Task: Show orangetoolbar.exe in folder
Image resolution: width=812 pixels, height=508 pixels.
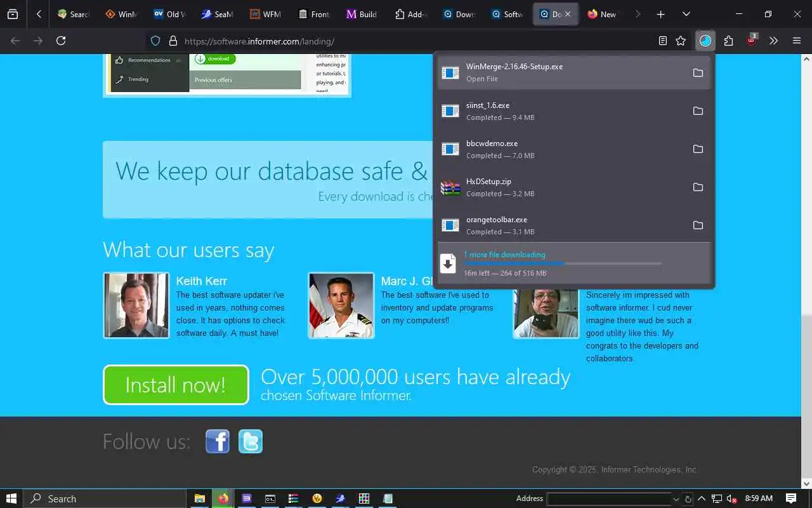Action: click(698, 225)
